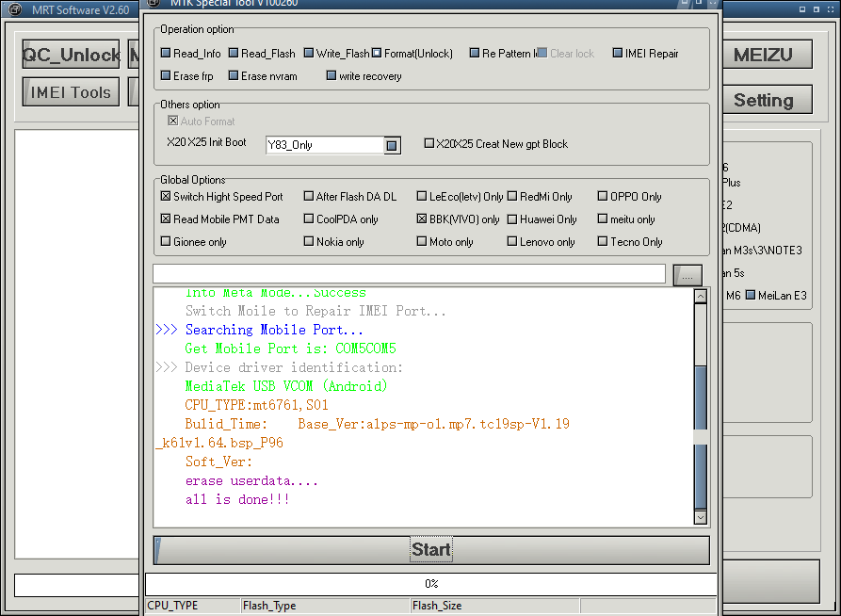The image size is (841, 616).
Task: Select Format(Unlock) operation
Action: [x=412, y=54]
